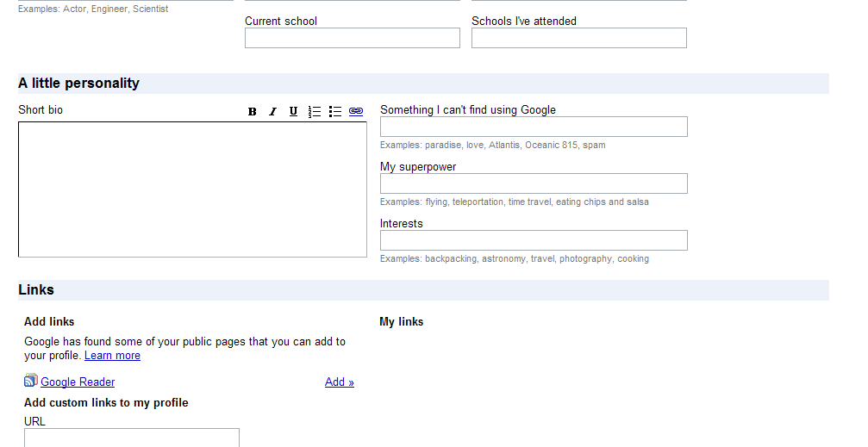
Task: Insert bulleted list in Short bio
Action: 335,112
